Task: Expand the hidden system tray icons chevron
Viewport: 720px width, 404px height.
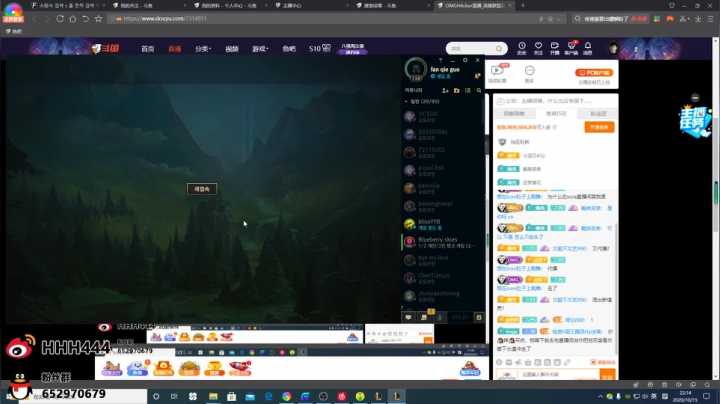Action: point(600,396)
